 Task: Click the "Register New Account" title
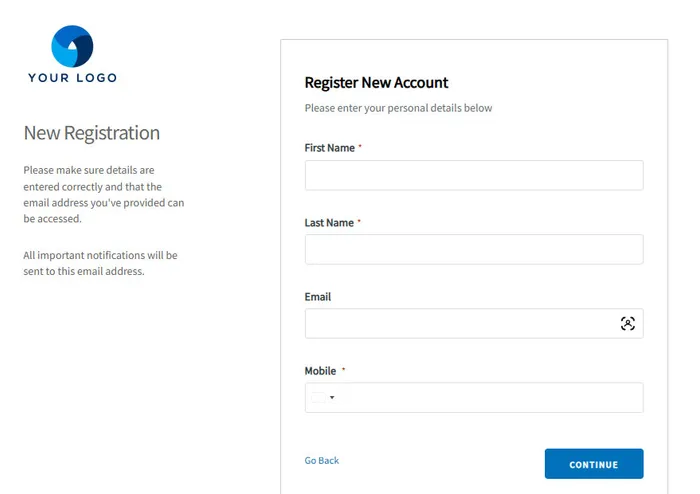click(376, 83)
